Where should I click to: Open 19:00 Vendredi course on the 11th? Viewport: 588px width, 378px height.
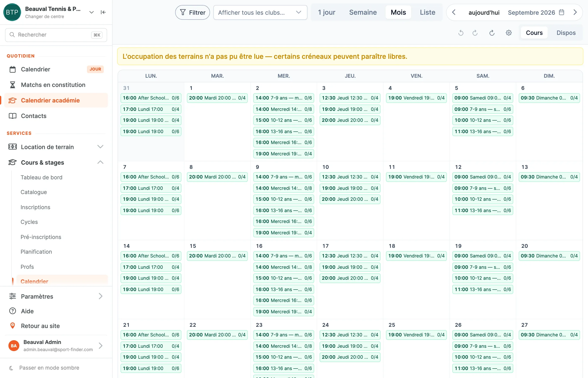(416, 177)
